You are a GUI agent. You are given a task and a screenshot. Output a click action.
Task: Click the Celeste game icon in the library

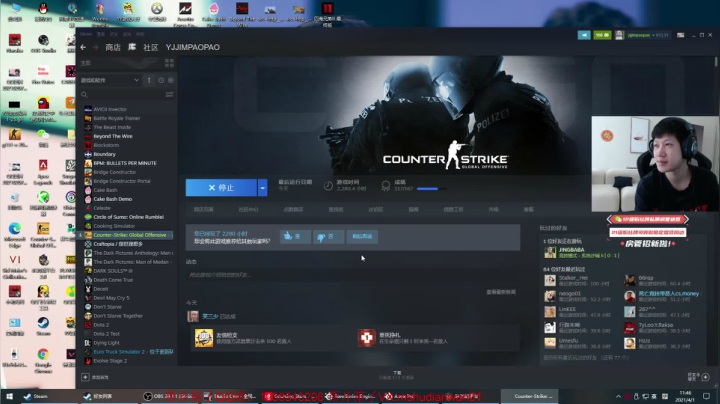pos(88,208)
